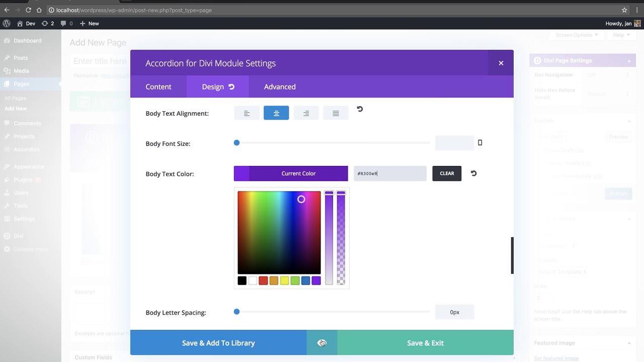Image resolution: width=644 pixels, height=362 pixels.
Task: Open Plugins in WordPress sidebar
Action: [x=23, y=179]
